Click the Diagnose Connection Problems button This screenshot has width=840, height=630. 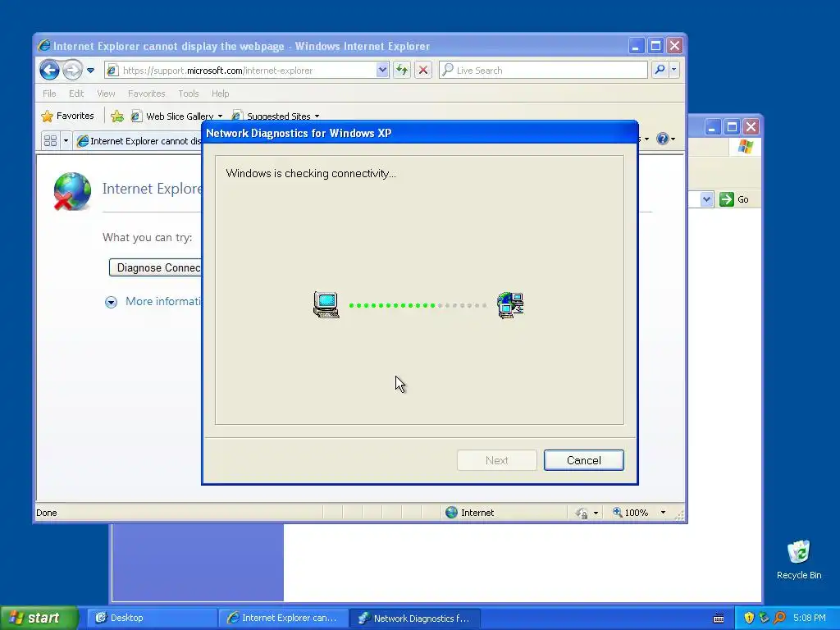[x=156, y=268]
